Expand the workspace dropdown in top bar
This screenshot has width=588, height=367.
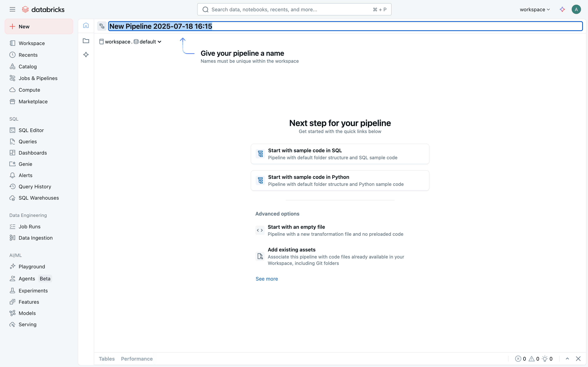point(535,10)
